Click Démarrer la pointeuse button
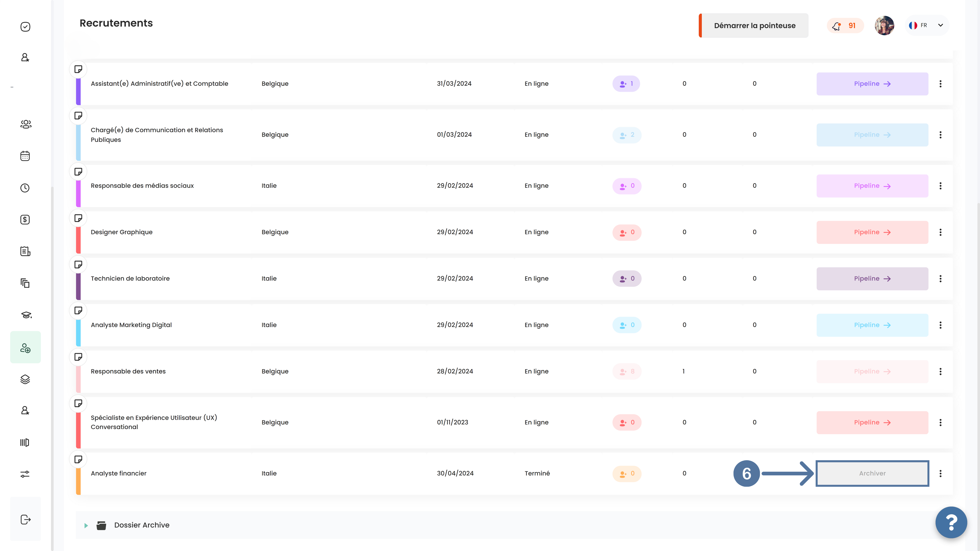Image resolution: width=980 pixels, height=551 pixels. [x=754, y=25]
